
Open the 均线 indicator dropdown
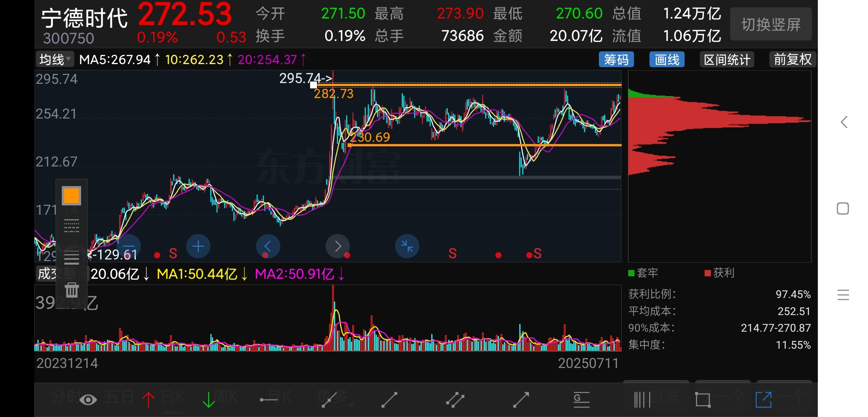(54, 59)
